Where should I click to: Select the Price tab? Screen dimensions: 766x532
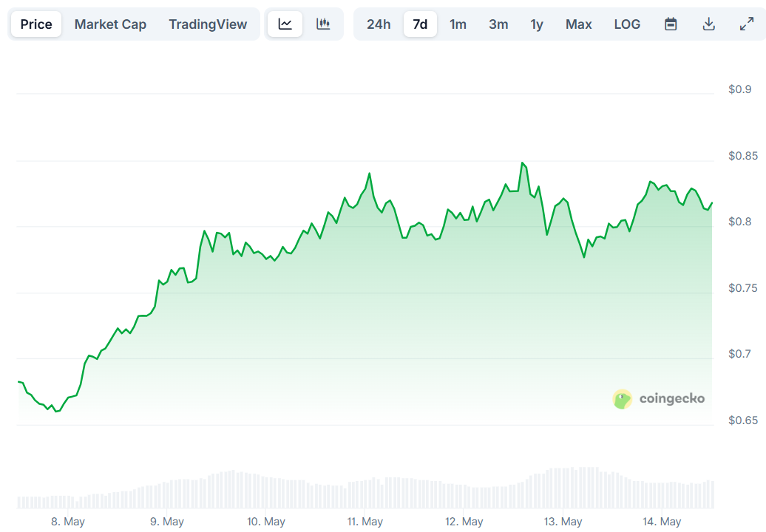tap(35, 24)
